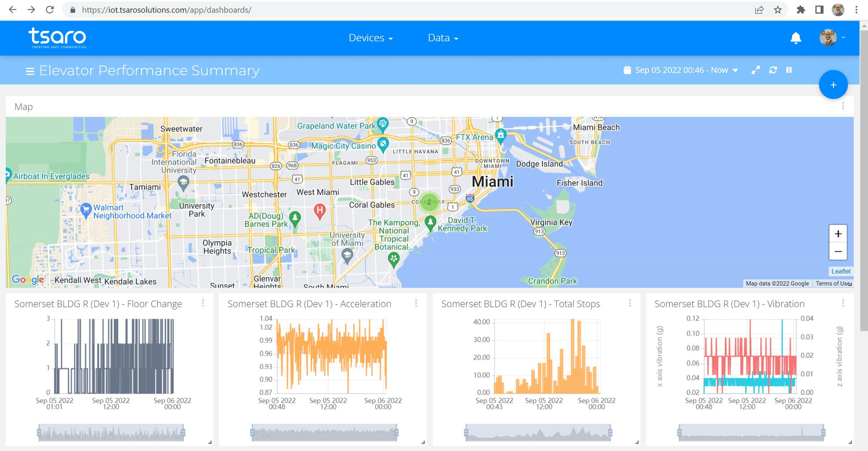Refresh the dashboard data

click(x=773, y=70)
